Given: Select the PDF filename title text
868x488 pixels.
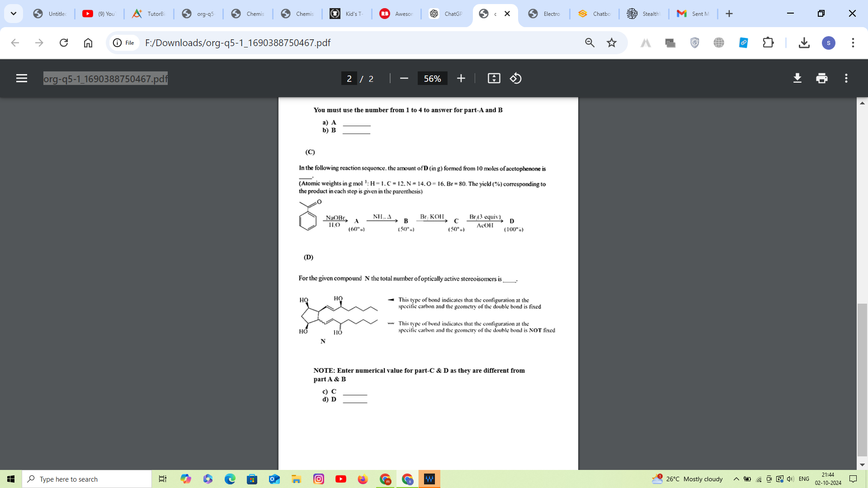Looking at the screenshot, I should pyautogui.click(x=105, y=79).
